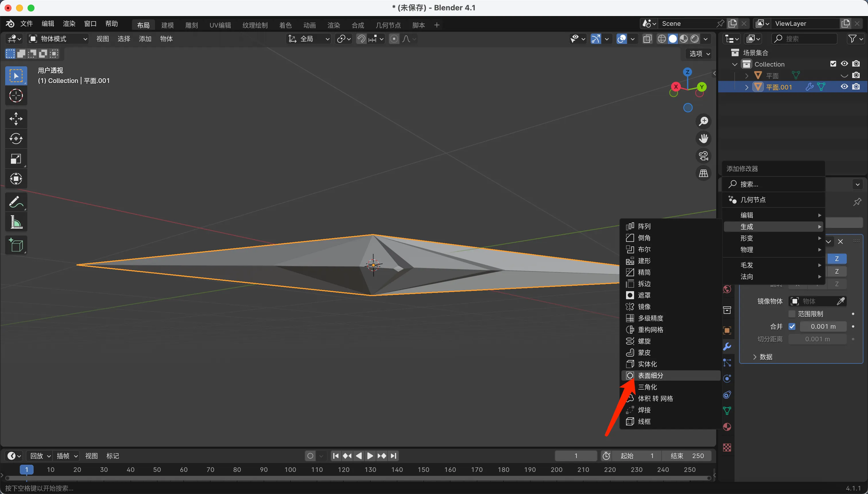Choose 表面细分 from the modifier list
Screen dimensions: 868x494
[650, 376]
